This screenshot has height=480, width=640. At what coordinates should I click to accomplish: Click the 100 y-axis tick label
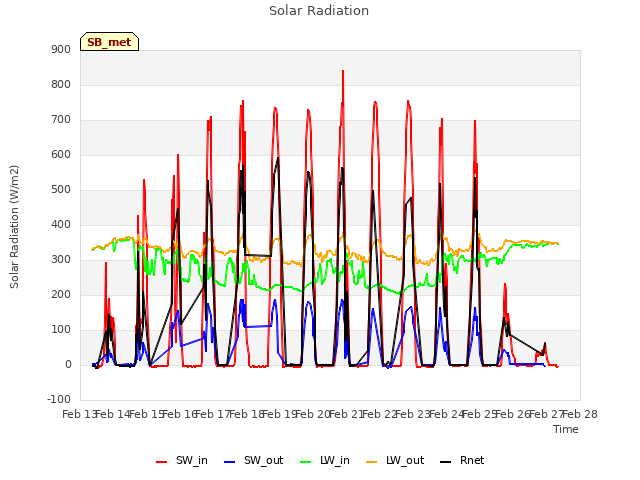tap(61, 329)
